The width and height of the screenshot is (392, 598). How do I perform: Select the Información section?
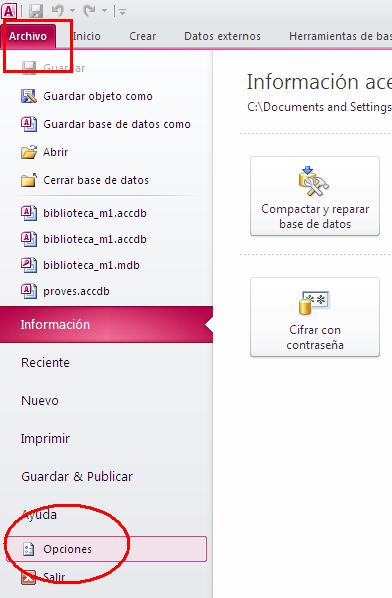pyautogui.click(x=106, y=325)
